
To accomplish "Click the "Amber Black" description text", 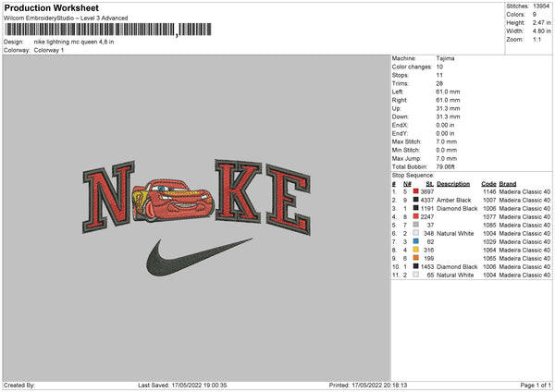I will (x=454, y=201).
